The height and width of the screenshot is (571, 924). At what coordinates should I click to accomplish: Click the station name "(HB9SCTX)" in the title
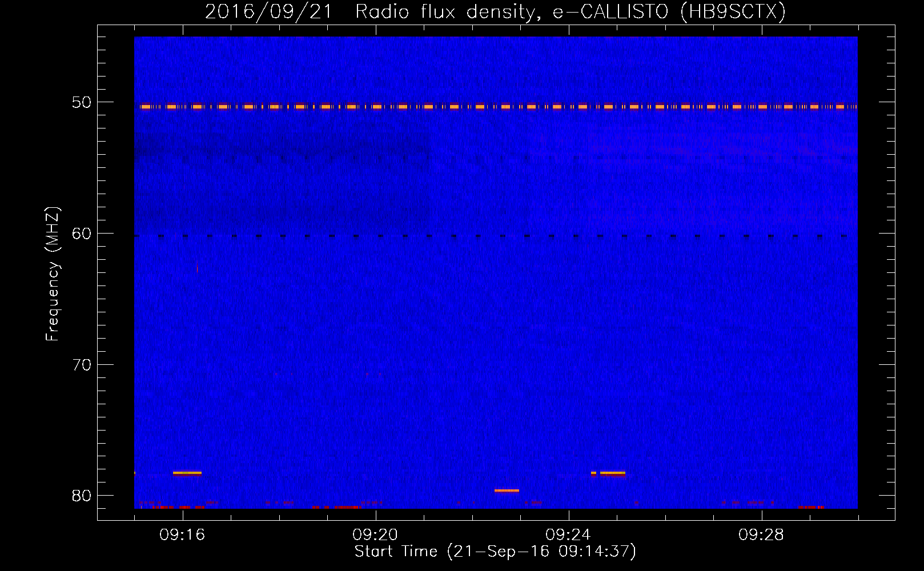(733, 12)
